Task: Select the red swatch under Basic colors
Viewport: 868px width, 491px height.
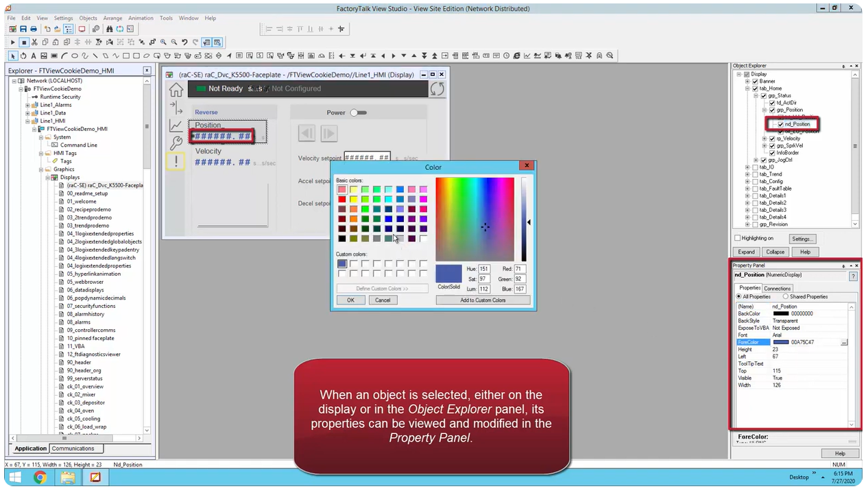Action: point(341,199)
